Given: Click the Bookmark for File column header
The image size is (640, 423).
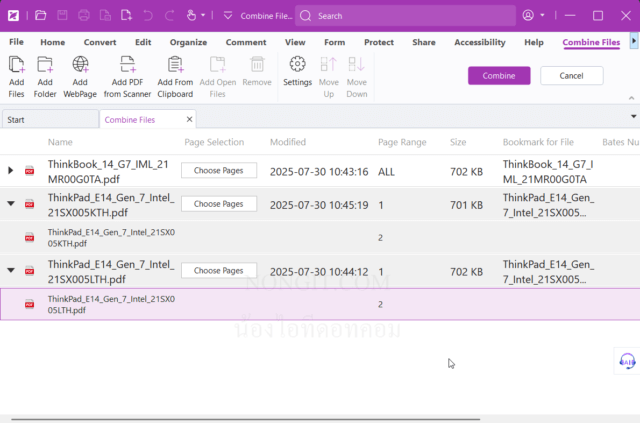Looking at the screenshot, I should (x=538, y=142).
